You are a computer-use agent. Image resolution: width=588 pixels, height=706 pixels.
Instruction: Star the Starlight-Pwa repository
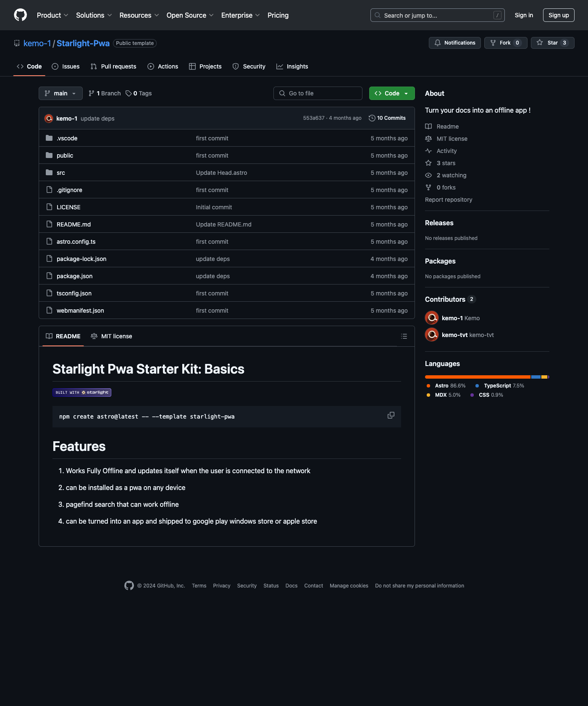pos(552,42)
